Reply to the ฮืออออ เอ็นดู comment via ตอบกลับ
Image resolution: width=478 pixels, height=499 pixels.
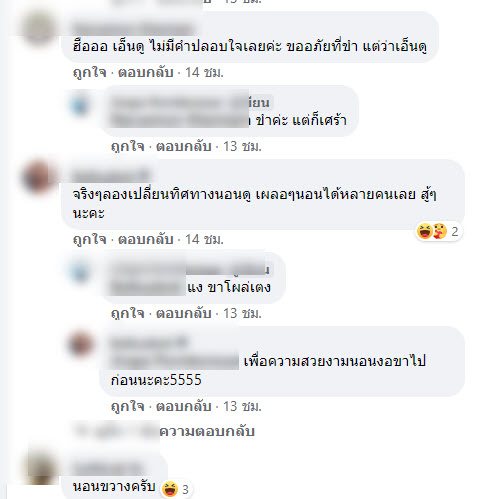(x=146, y=72)
